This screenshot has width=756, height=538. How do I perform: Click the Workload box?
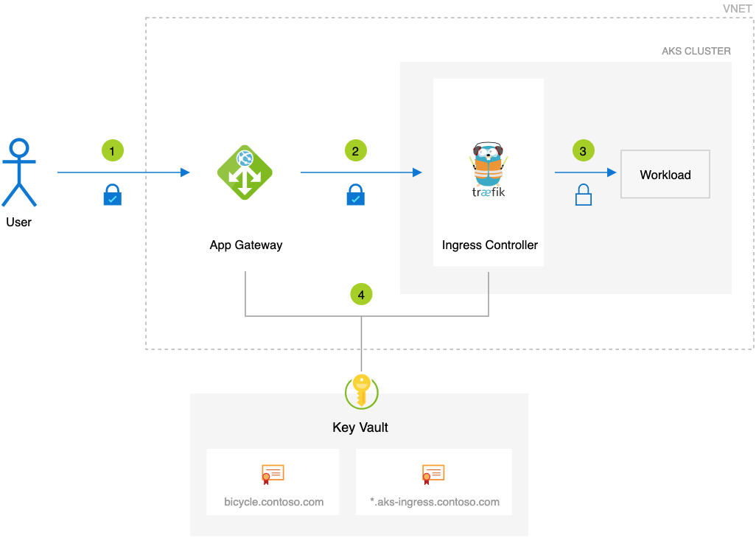(x=665, y=174)
